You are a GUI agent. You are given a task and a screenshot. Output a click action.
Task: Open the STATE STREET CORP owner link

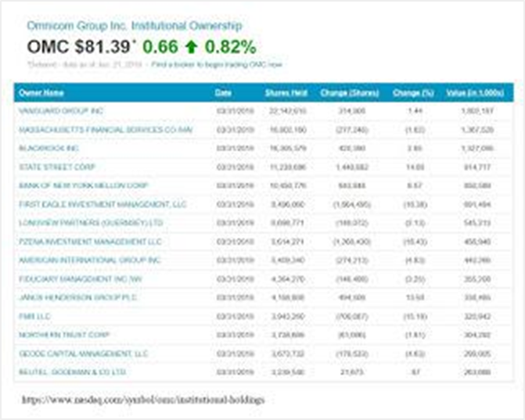click(x=57, y=167)
